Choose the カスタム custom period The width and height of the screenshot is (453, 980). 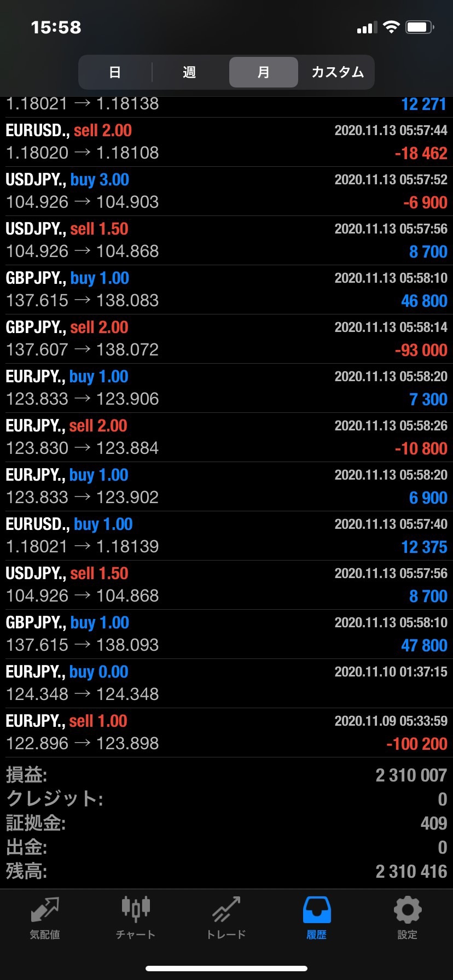[338, 72]
